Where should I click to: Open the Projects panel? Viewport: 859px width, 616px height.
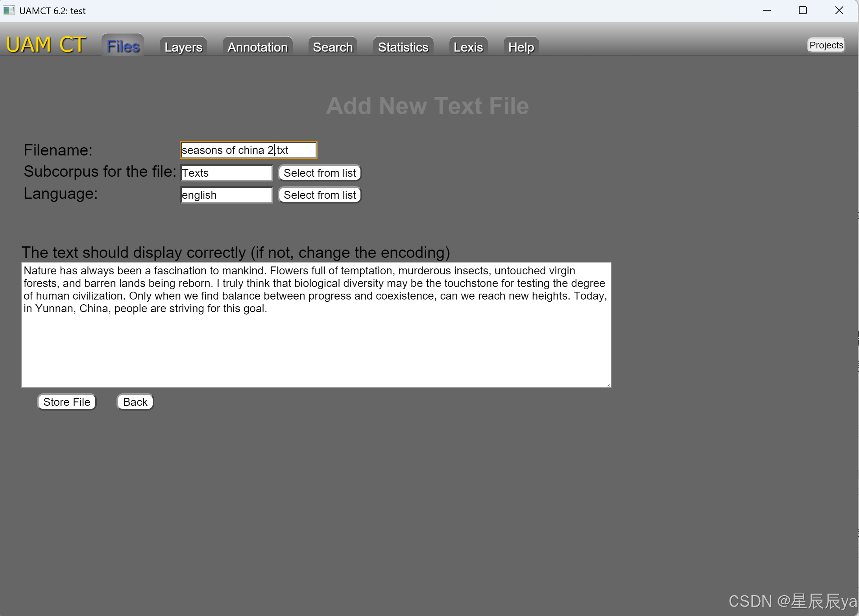pos(826,44)
